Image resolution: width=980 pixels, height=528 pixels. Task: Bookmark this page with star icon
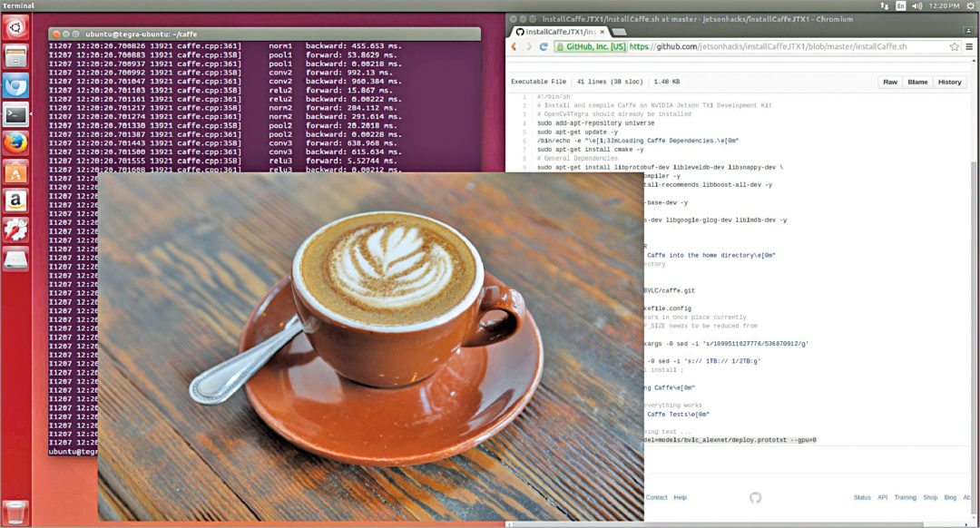tap(955, 46)
